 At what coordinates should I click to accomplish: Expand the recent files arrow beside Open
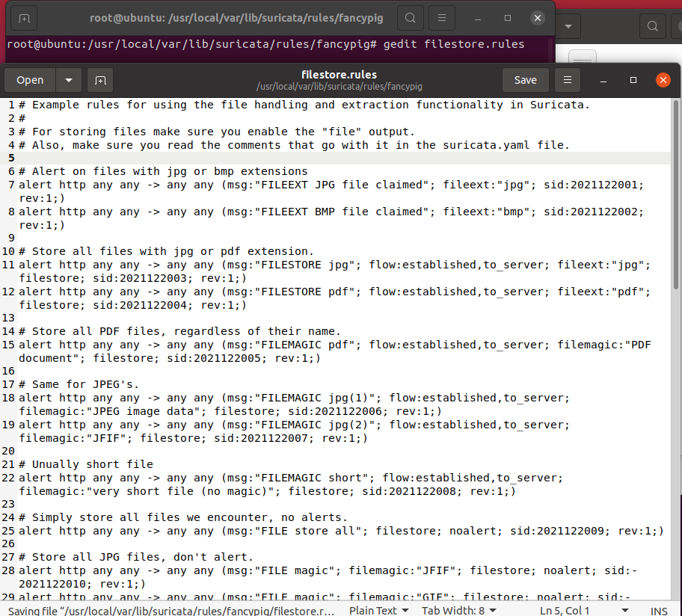[69, 80]
